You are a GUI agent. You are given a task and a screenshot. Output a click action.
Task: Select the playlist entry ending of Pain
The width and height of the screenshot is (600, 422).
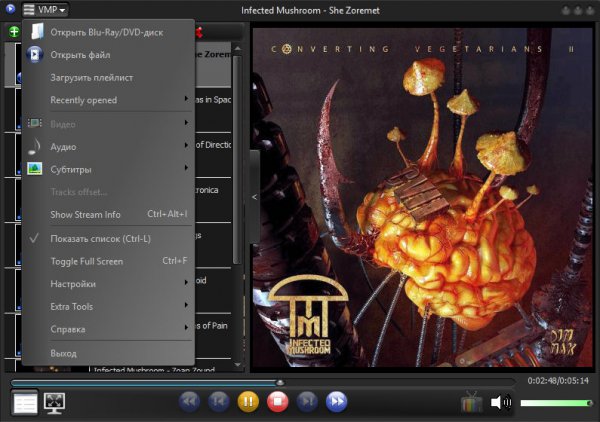click(213, 336)
